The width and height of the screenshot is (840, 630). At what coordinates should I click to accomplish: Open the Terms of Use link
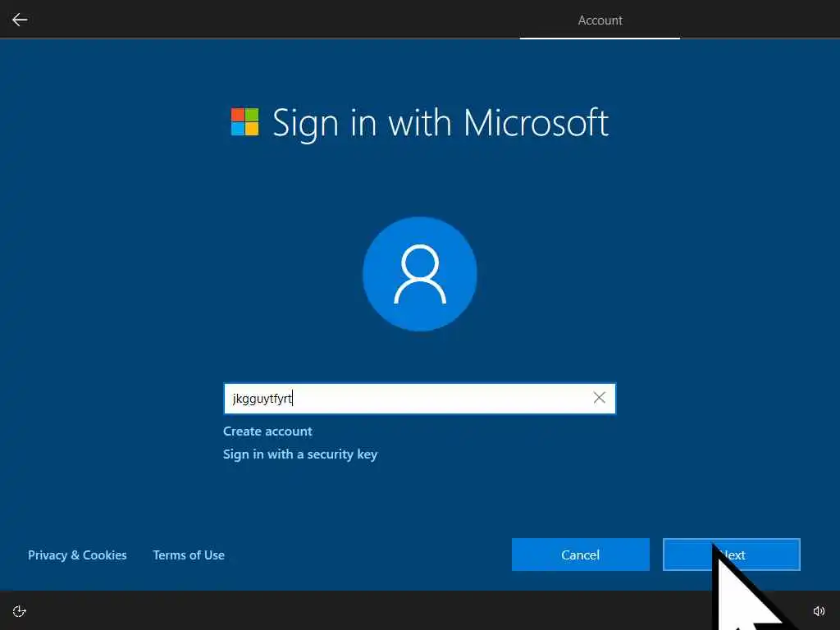tap(189, 555)
